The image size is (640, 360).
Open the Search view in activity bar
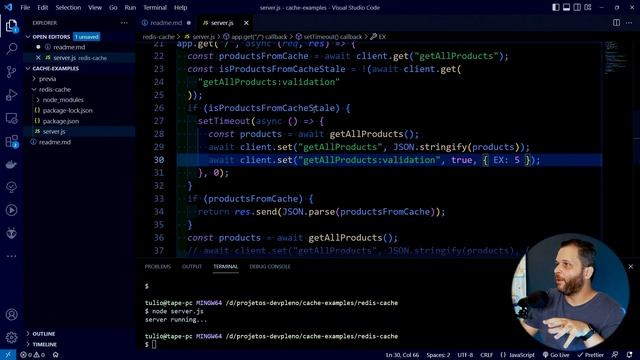pos(11,49)
